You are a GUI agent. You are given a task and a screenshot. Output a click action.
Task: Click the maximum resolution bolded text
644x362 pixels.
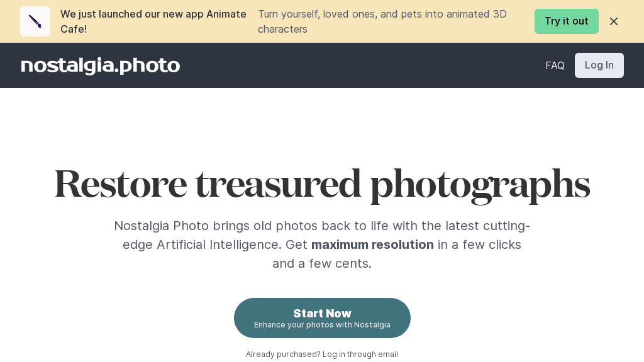coord(372,245)
